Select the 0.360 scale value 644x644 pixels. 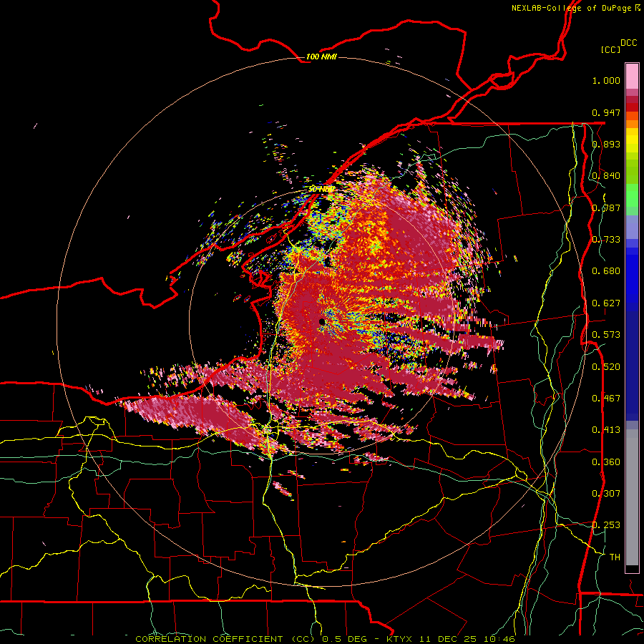[x=606, y=462]
